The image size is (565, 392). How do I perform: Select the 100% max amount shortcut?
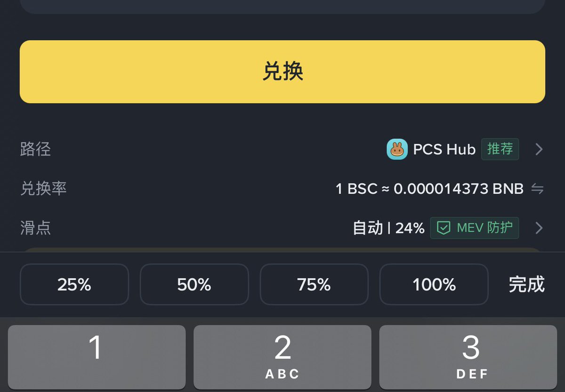pos(434,284)
